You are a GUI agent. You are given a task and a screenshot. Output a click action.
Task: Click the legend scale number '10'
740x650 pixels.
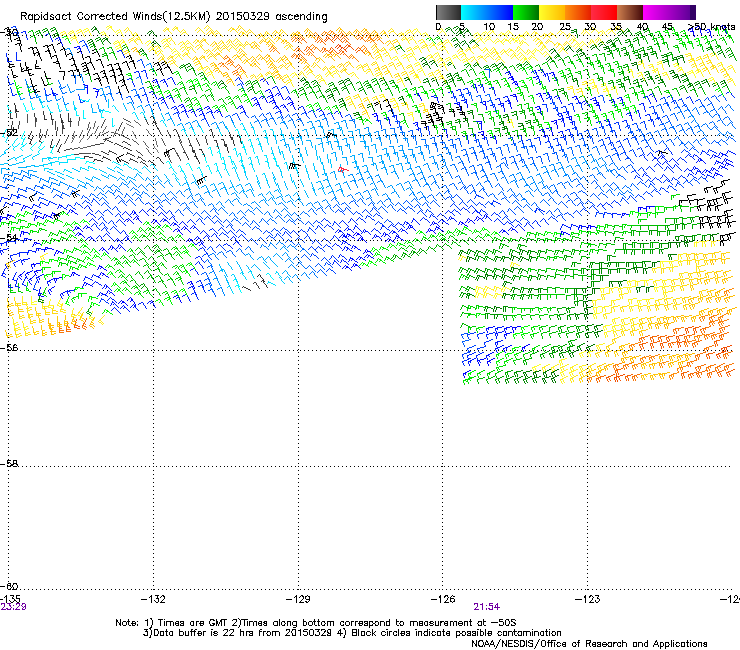coord(489,27)
